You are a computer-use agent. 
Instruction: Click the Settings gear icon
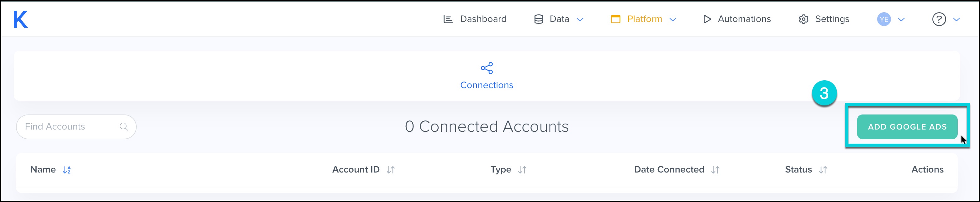point(803,19)
